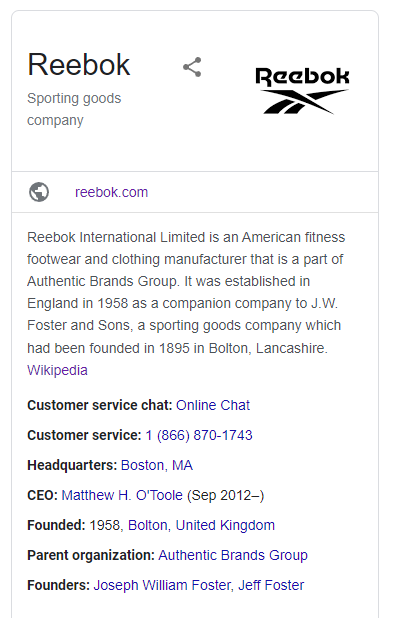The height and width of the screenshot is (618, 404).
Task: Click the globe icon beside reebok.com
Action: (39, 192)
